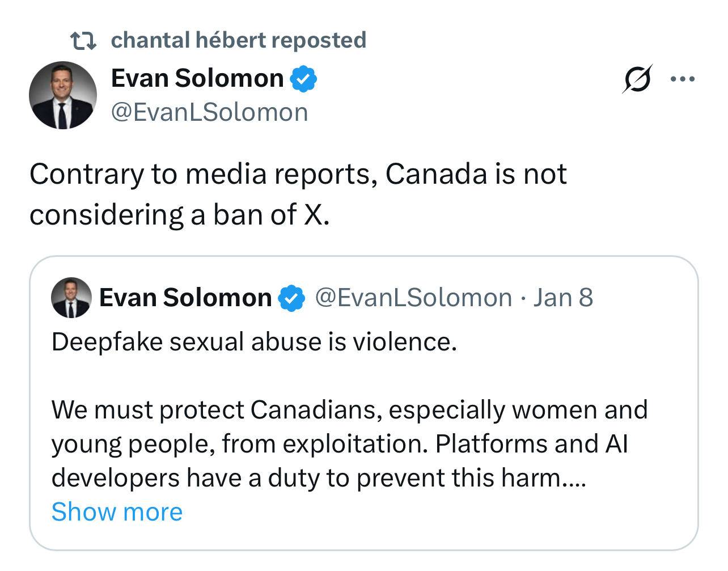Open the "Jan 8" timestamp of quoted post
This screenshot has height=571, width=728.
[x=563, y=298]
